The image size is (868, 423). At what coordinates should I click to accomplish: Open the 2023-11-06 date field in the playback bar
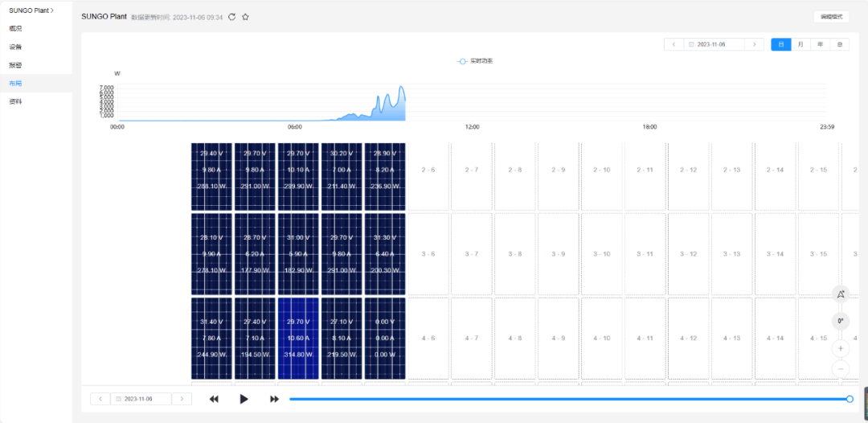(x=141, y=399)
